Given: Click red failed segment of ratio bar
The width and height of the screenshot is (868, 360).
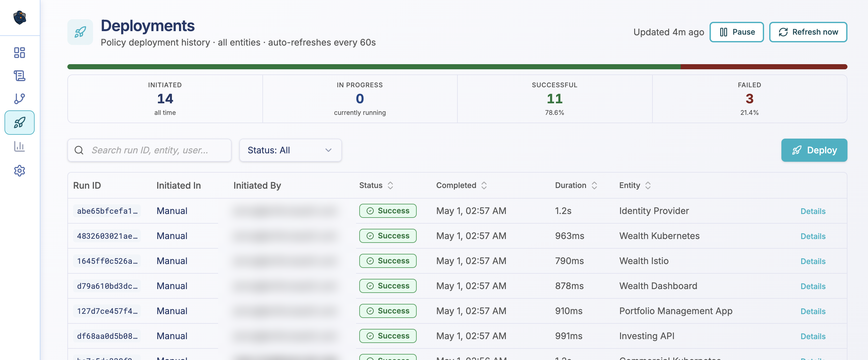Looking at the screenshot, I should (764, 67).
